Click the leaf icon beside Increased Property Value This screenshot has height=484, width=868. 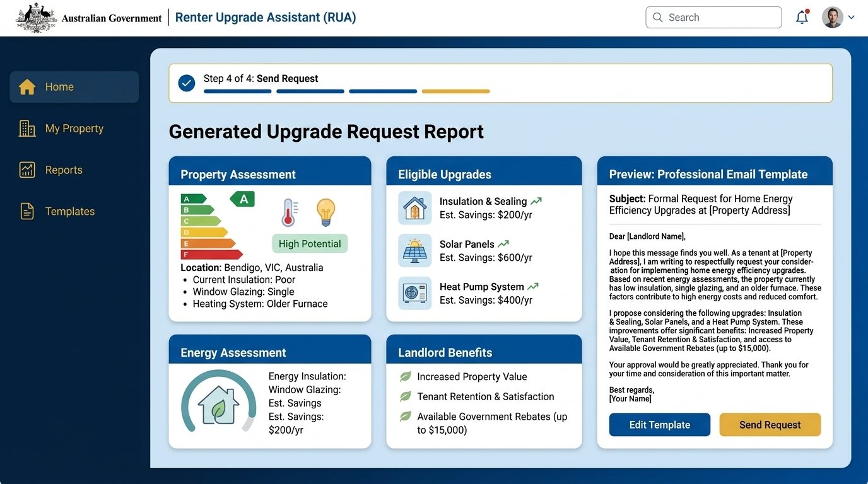point(406,377)
